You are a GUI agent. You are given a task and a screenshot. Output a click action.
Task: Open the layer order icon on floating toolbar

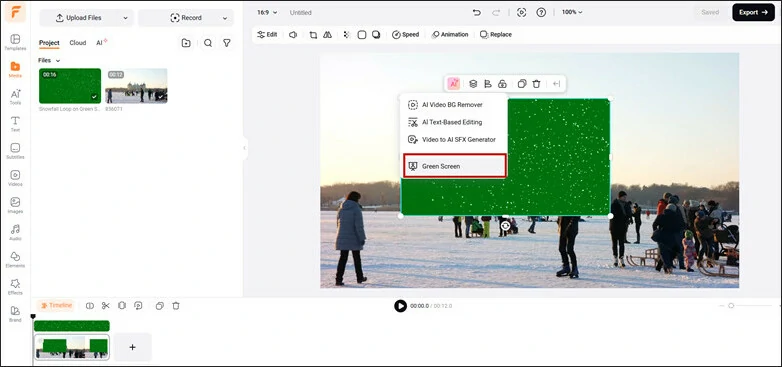coord(473,84)
